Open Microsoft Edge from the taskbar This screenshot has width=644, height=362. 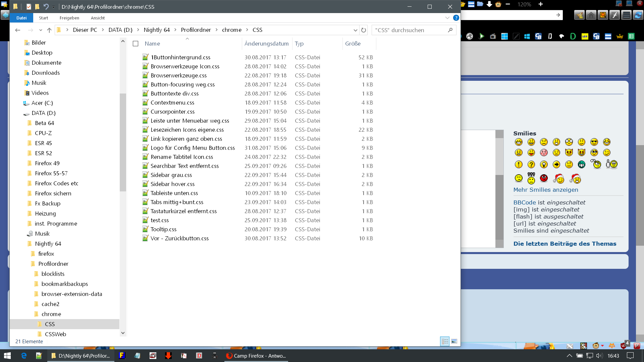click(24, 356)
